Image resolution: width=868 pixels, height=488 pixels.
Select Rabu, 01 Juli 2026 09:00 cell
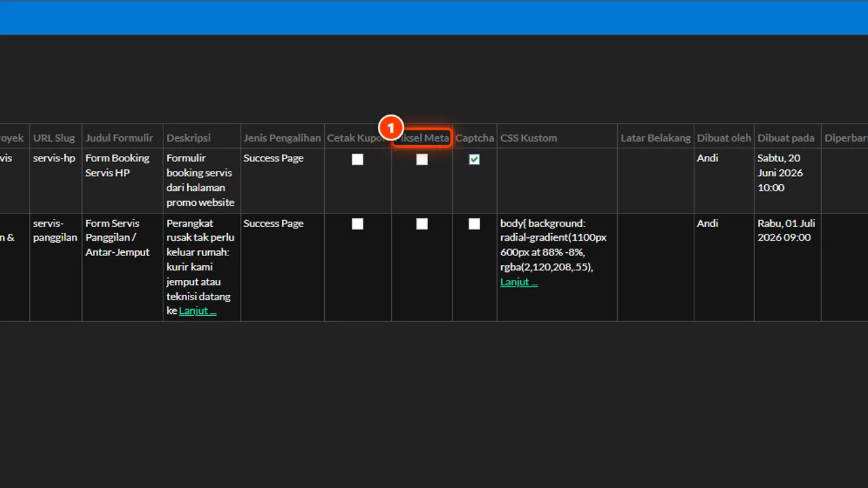788,267
